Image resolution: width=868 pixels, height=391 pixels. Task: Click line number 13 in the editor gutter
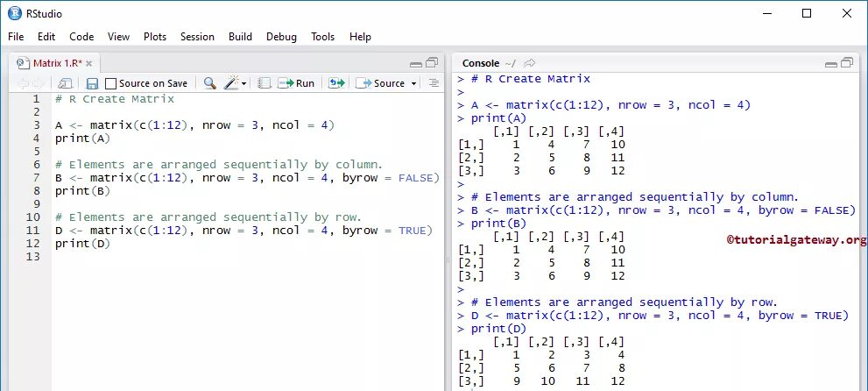point(32,256)
